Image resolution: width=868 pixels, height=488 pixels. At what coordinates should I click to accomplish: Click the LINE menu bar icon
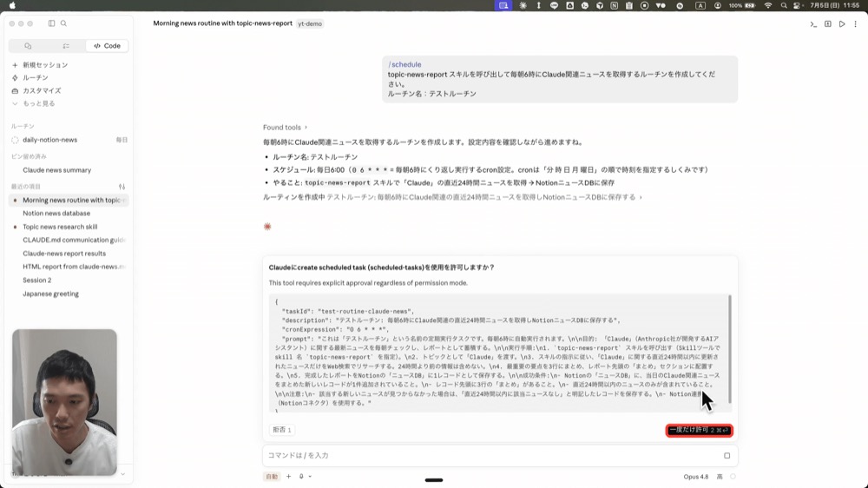[554, 5]
